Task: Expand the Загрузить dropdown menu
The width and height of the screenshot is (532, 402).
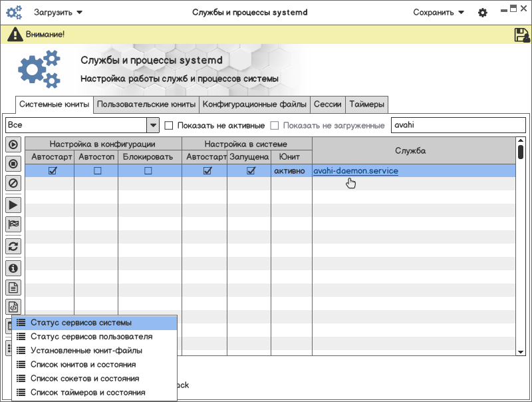Action: pos(58,12)
